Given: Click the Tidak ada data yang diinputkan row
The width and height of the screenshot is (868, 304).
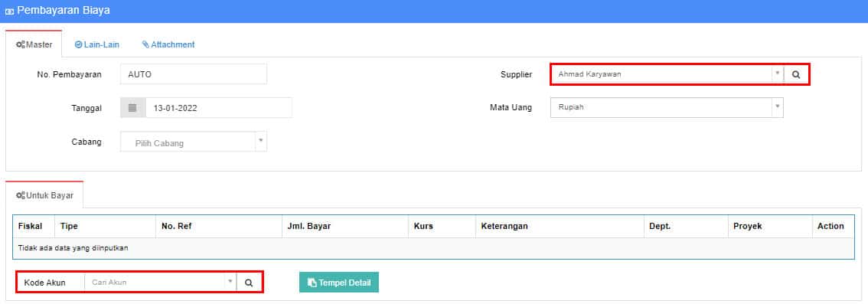Looking at the screenshot, I should 433,248.
